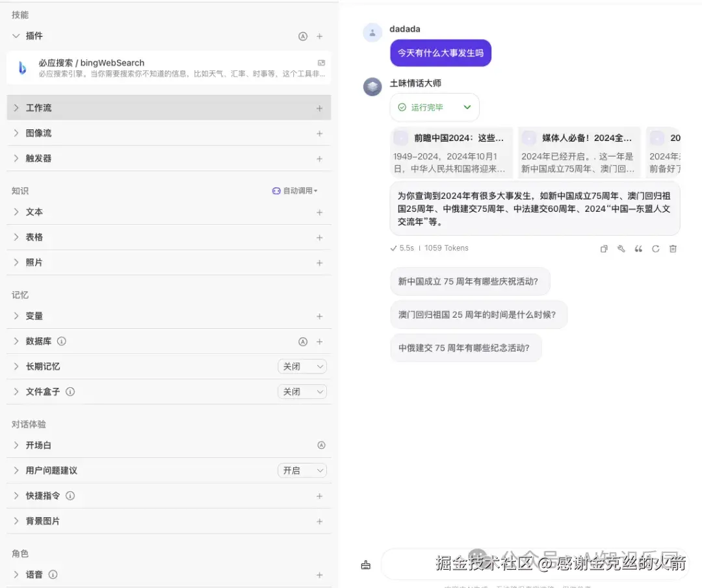Click the Bing logo on bingWebSearch plugin

[x=20, y=68]
